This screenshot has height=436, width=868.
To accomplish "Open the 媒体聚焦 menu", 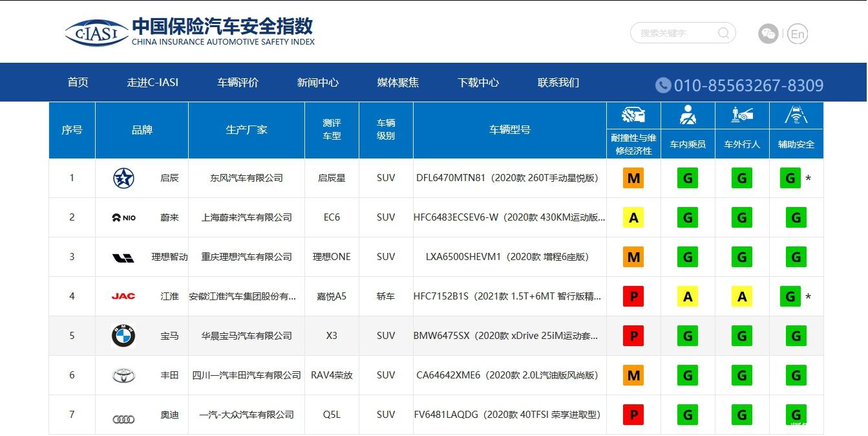I will coord(398,82).
